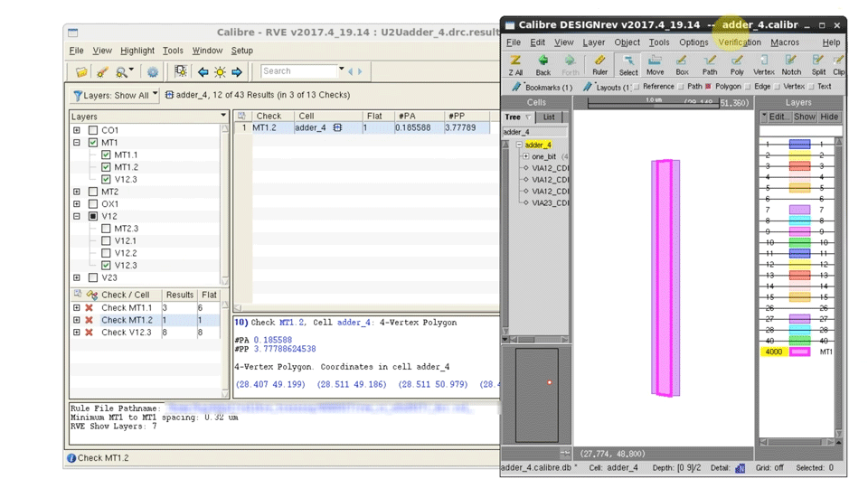Choose the Move tool
This screenshot has width=868, height=488.
(655, 65)
